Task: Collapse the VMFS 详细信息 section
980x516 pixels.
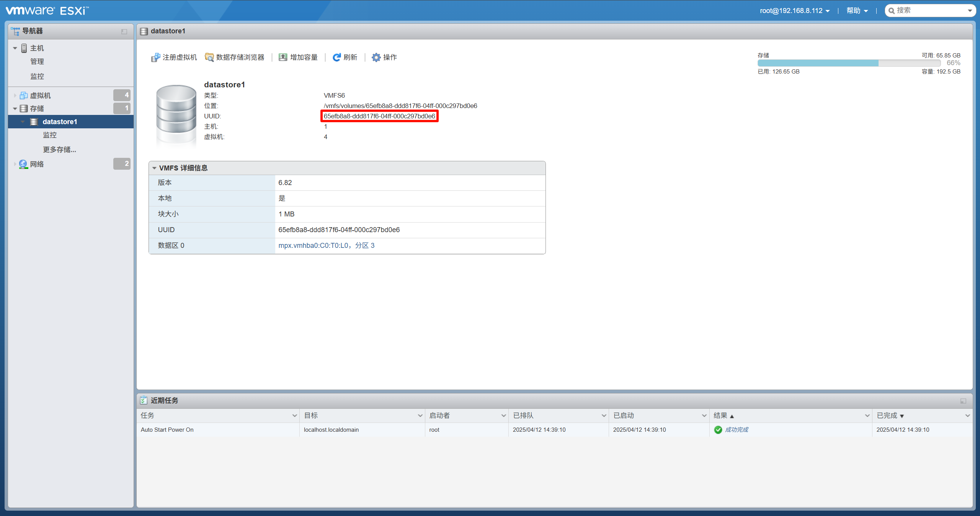Action: pyautogui.click(x=154, y=168)
